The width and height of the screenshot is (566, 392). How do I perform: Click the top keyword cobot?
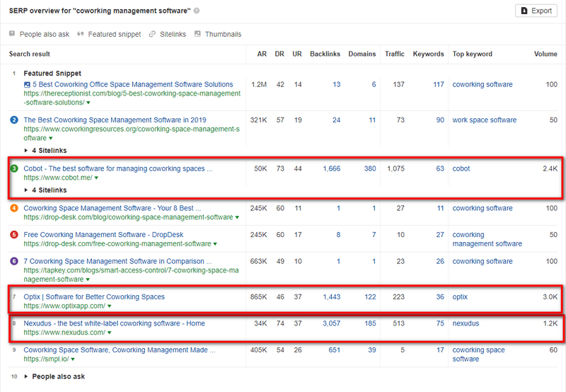pos(461,168)
